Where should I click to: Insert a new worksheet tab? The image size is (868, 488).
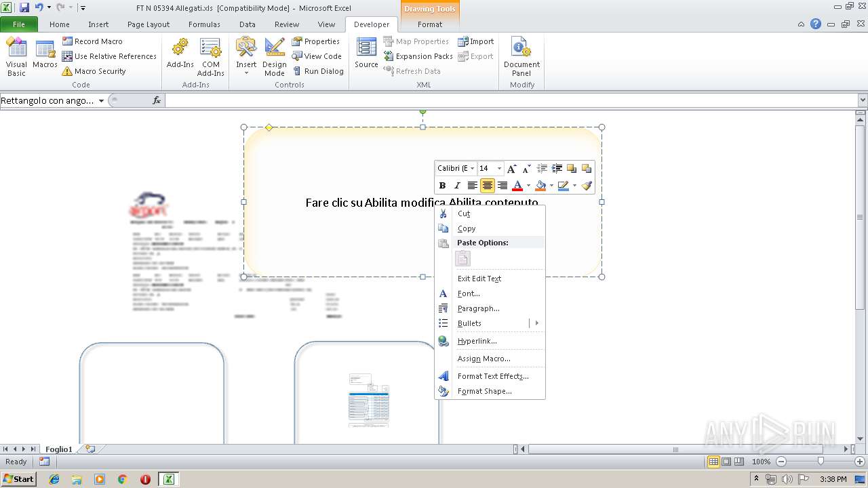pos(90,449)
